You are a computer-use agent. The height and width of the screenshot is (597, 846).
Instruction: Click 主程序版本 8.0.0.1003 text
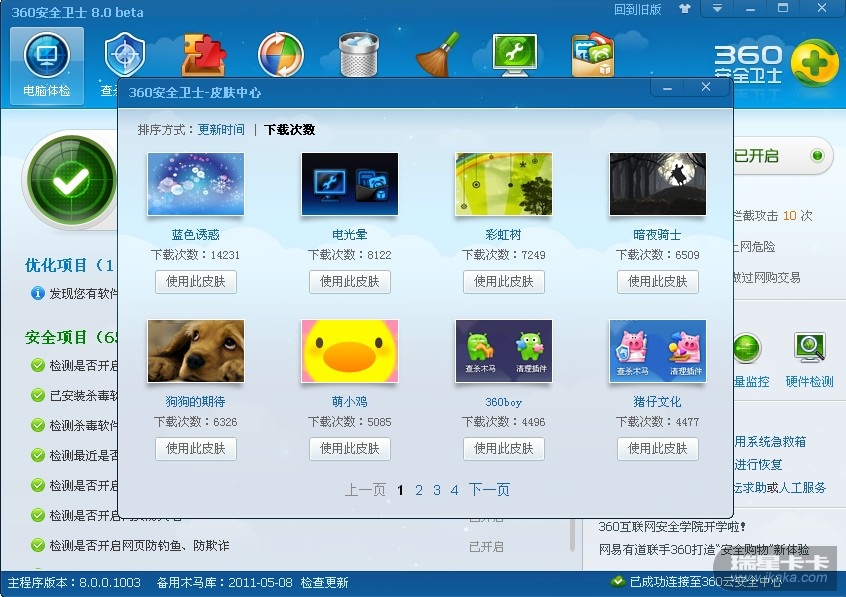[x=74, y=583]
